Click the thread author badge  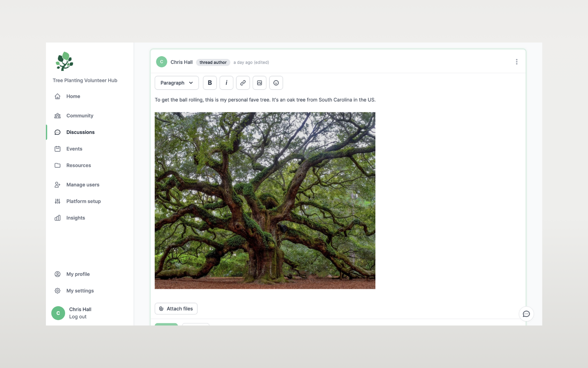pyautogui.click(x=213, y=62)
